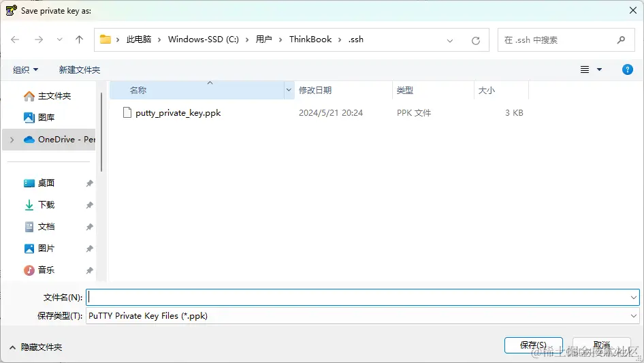Select 此电脑 in the address path
This screenshot has height=363, width=644.
(138, 40)
